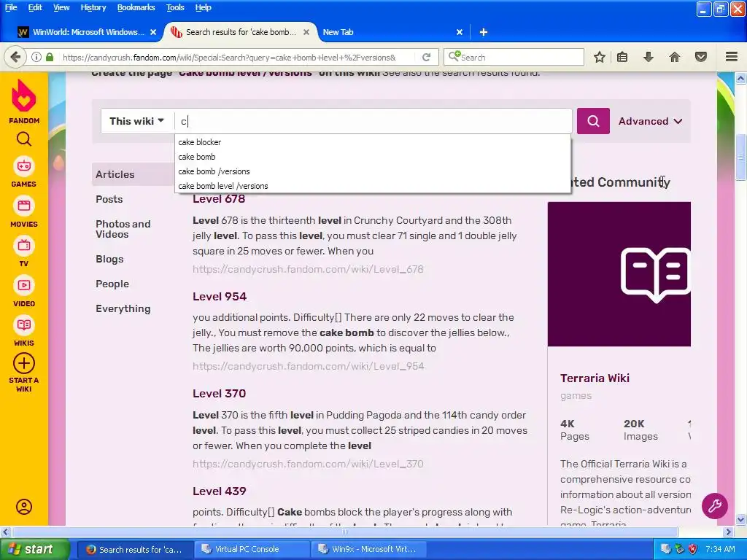Open the Level 370 result
The width and height of the screenshot is (747, 560).
219,393
